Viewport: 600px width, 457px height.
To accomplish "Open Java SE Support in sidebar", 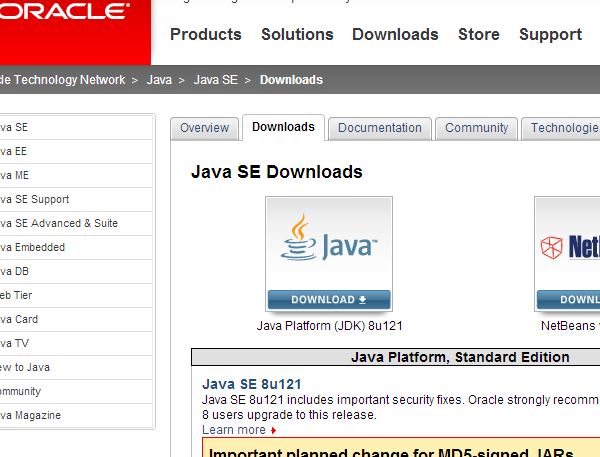I will [76, 199].
